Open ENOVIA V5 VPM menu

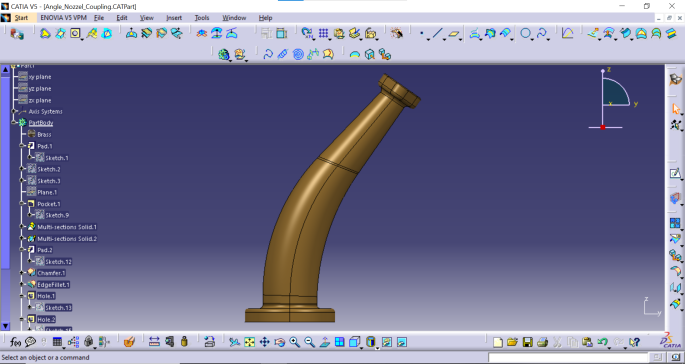click(x=64, y=18)
